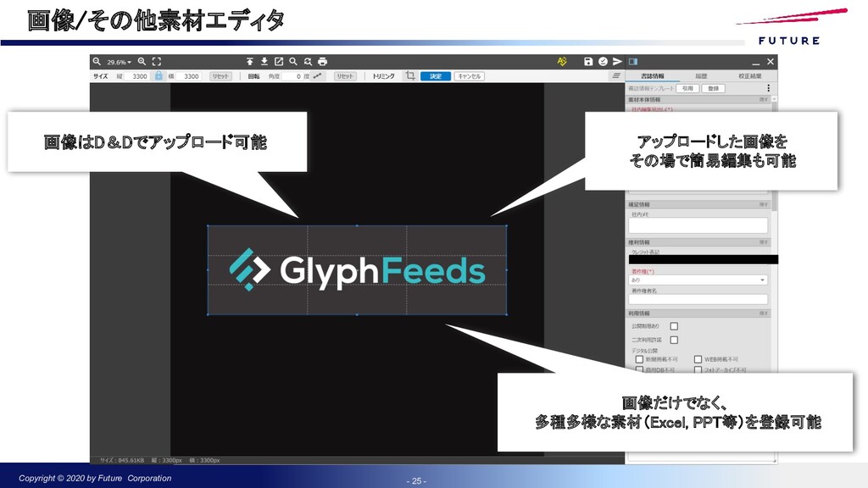Click the 著作権者名 input field
Image resolution: width=868 pixels, height=488 pixels.
pos(698,299)
